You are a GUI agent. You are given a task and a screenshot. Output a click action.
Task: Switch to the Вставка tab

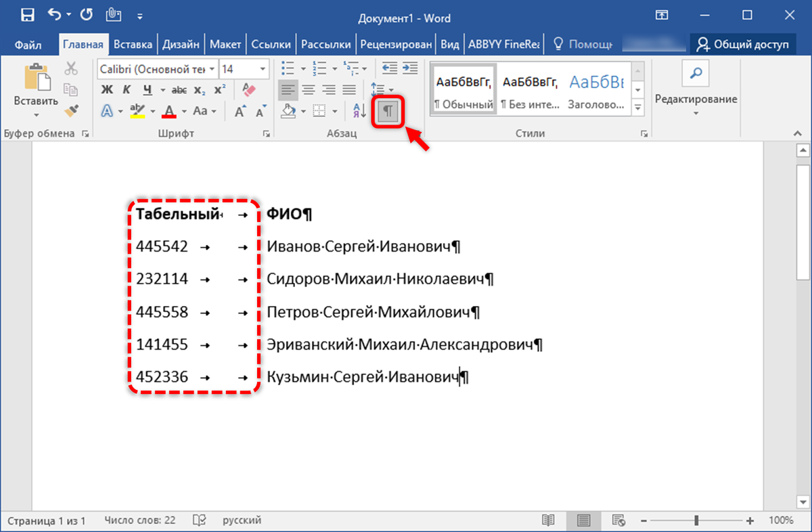[133, 45]
